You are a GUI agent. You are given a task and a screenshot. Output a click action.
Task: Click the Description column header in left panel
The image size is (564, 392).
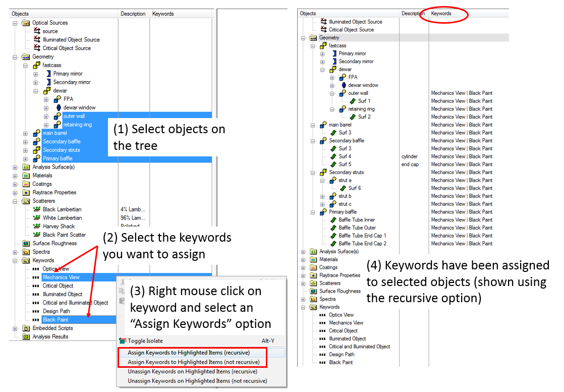click(x=133, y=14)
